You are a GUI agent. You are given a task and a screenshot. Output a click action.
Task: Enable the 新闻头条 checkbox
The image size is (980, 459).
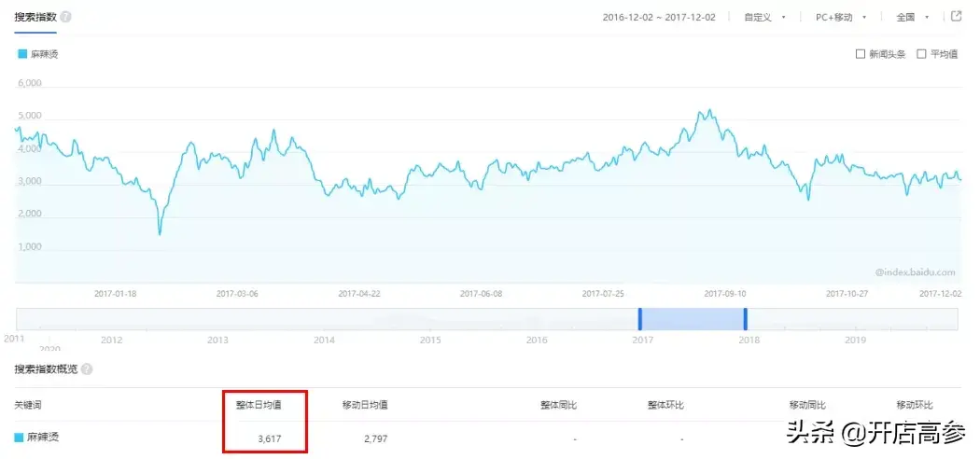point(861,54)
